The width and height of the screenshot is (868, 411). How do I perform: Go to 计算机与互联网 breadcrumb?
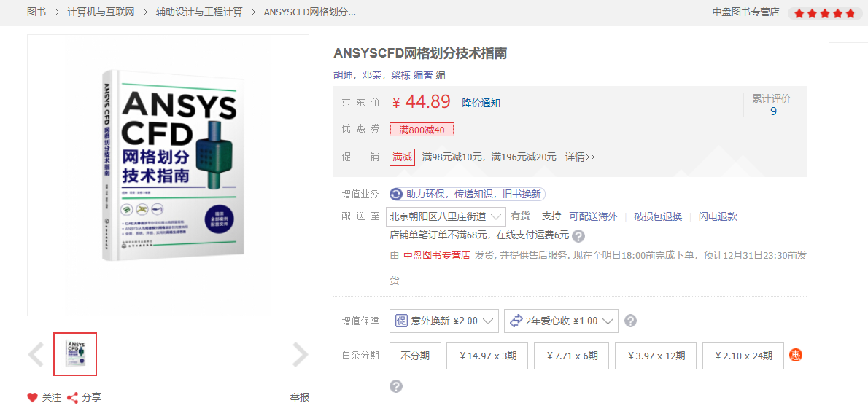click(101, 12)
